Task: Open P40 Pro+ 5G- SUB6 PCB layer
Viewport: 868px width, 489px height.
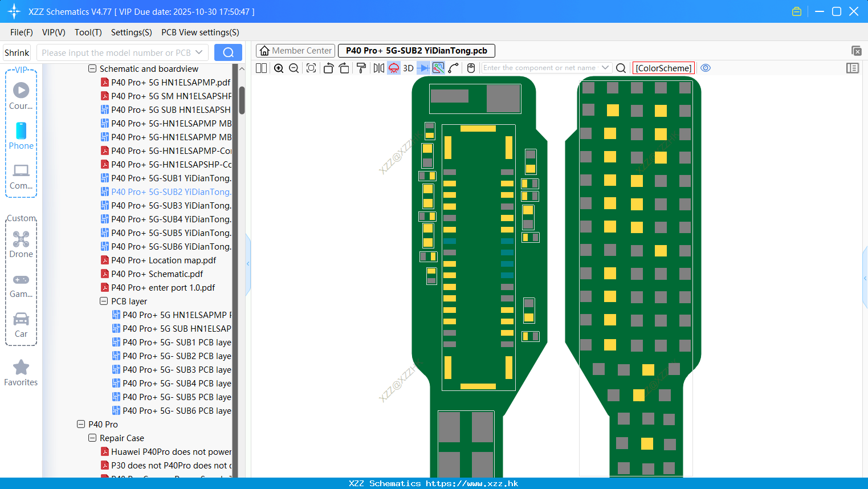Action: 172,411
